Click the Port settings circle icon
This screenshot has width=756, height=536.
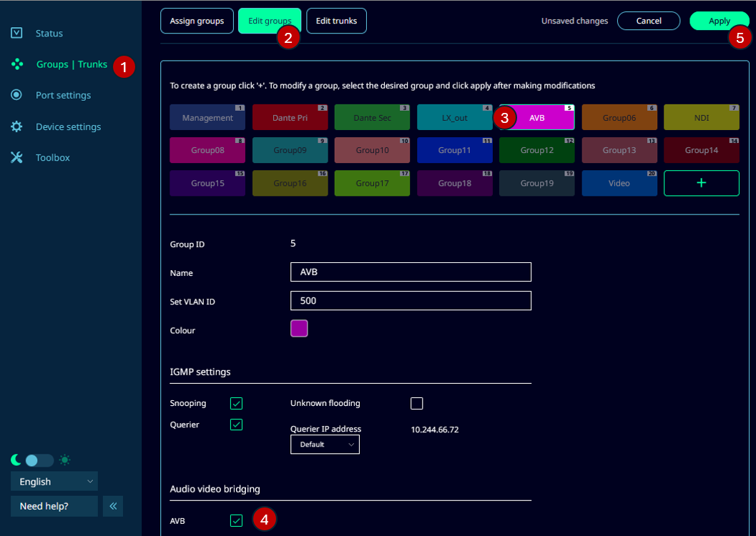coord(17,95)
